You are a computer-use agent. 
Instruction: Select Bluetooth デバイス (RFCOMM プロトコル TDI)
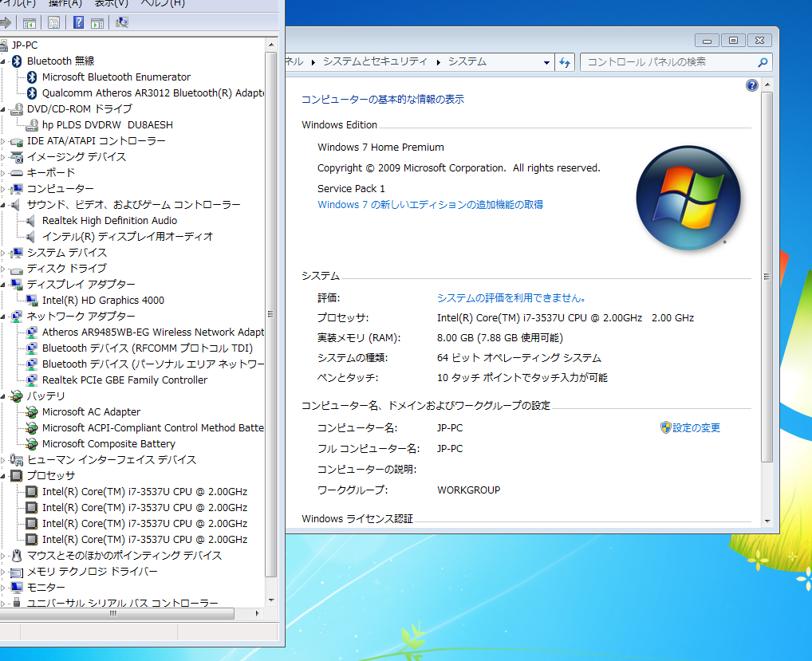[148, 348]
